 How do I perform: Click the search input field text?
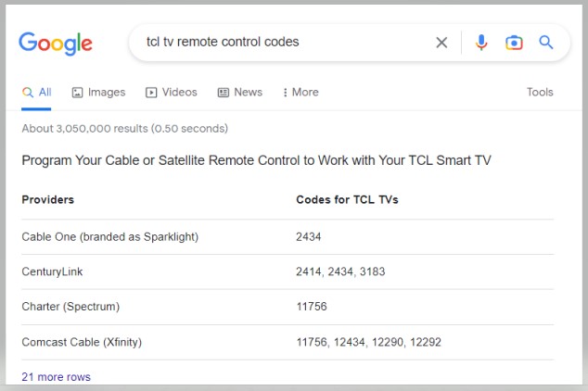coord(223,42)
